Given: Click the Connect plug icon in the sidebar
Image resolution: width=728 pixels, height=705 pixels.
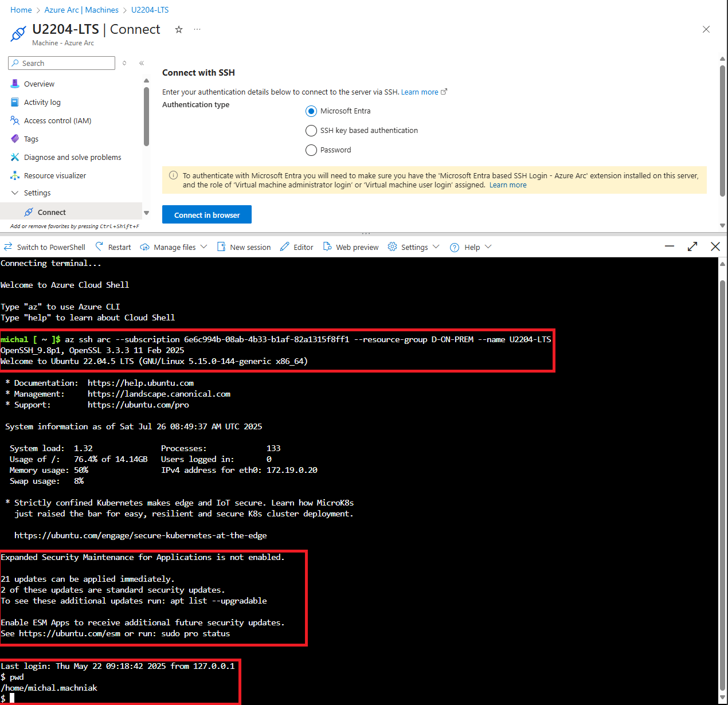Looking at the screenshot, I should click(x=29, y=212).
